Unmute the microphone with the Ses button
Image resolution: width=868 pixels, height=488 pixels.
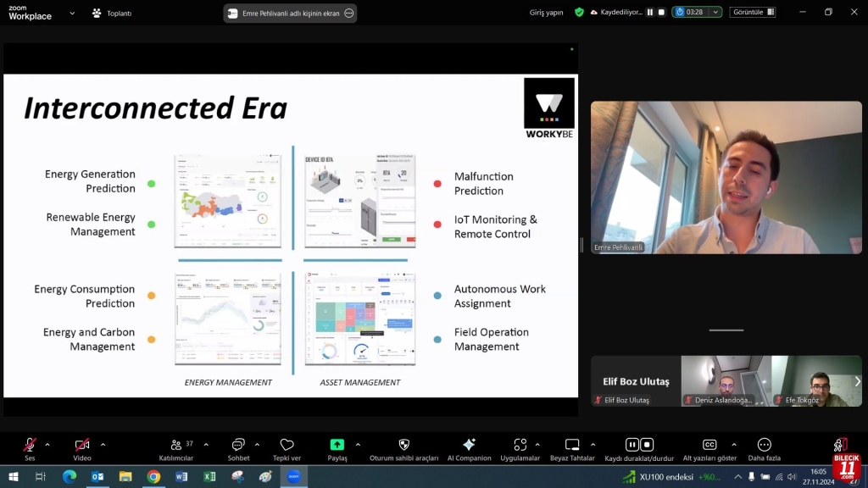click(x=30, y=445)
